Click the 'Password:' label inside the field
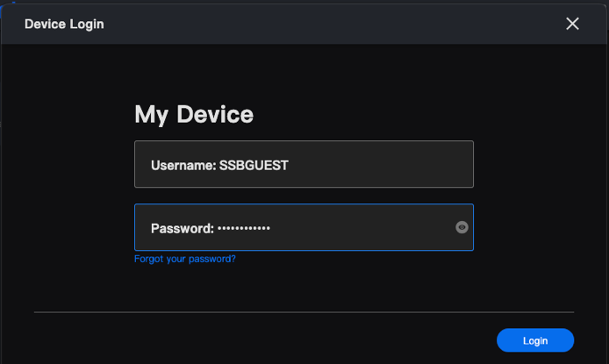Viewport: 609px width, 364px height. click(x=183, y=228)
